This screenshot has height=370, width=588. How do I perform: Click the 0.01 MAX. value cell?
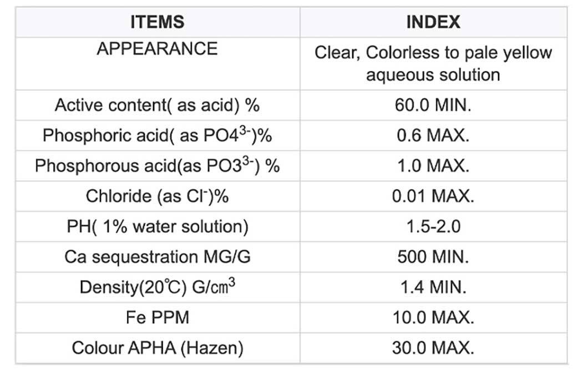(433, 196)
